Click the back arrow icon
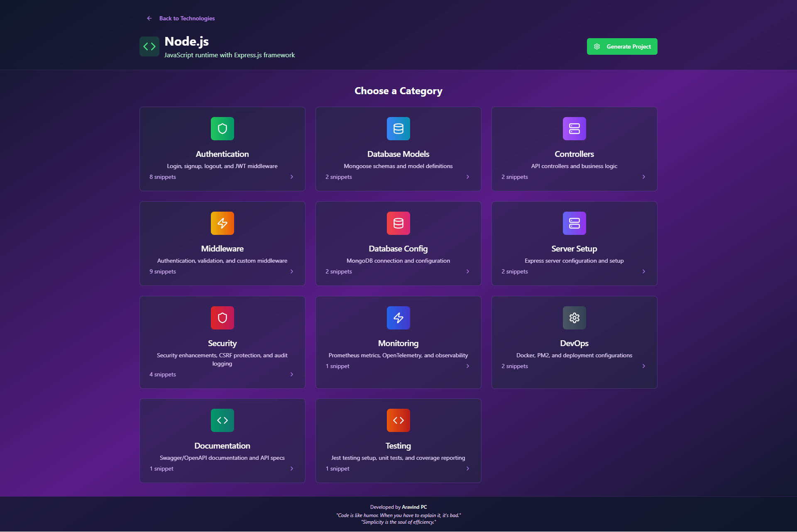This screenshot has width=797, height=532. pyautogui.click(x=149, y=18)
